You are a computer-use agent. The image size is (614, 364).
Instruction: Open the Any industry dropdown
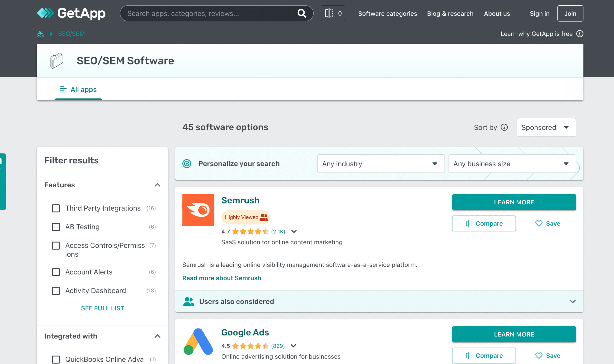[x=381, y=164]
